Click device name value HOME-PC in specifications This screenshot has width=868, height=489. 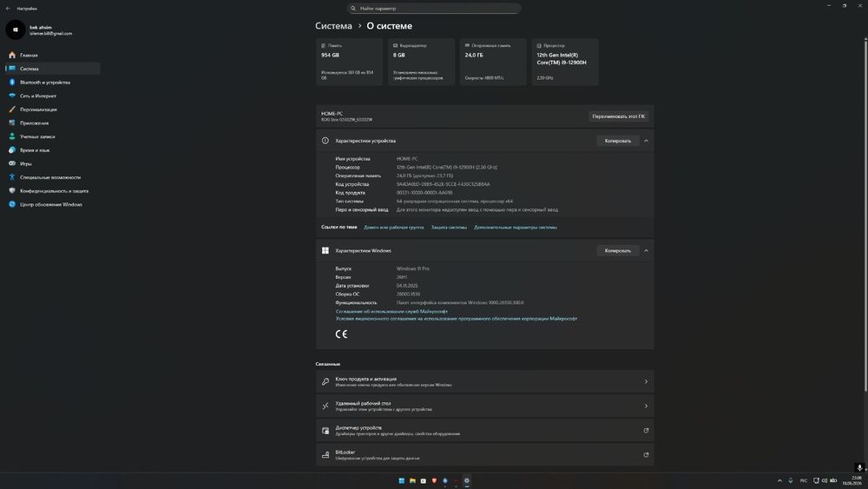[x=407, y=158]
